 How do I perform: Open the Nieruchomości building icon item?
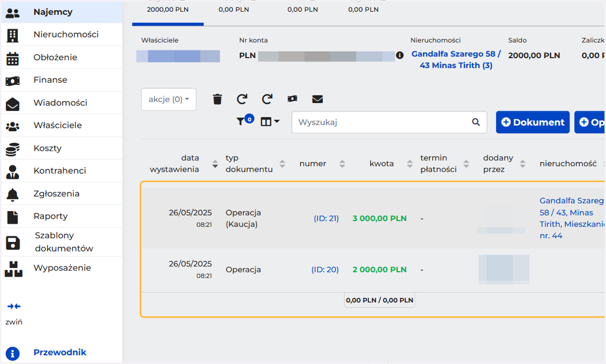13,35
